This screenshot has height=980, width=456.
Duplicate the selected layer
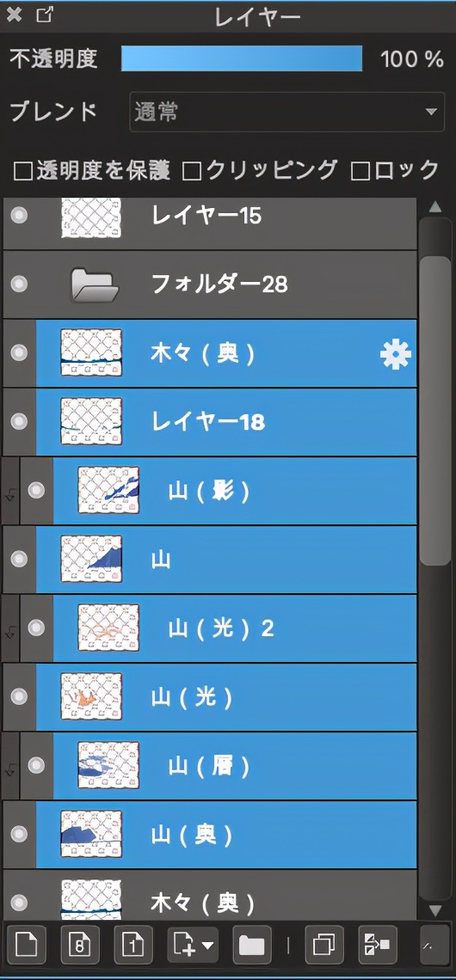point(324,945)
